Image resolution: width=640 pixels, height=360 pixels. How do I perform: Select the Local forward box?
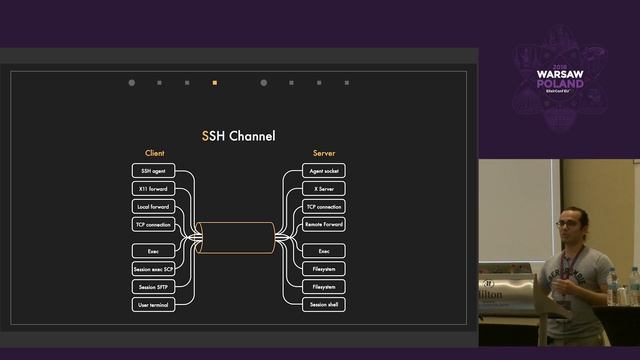pos(153,207)
